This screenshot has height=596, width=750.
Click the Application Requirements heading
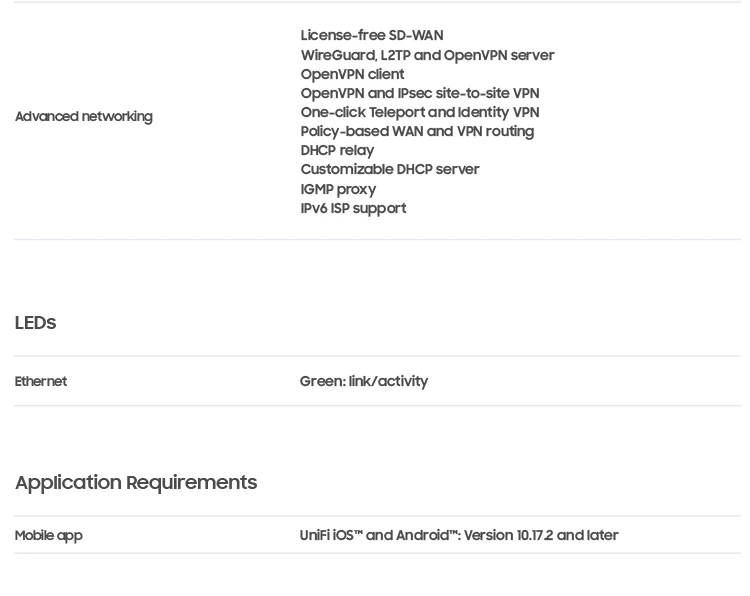pos(135,482)
